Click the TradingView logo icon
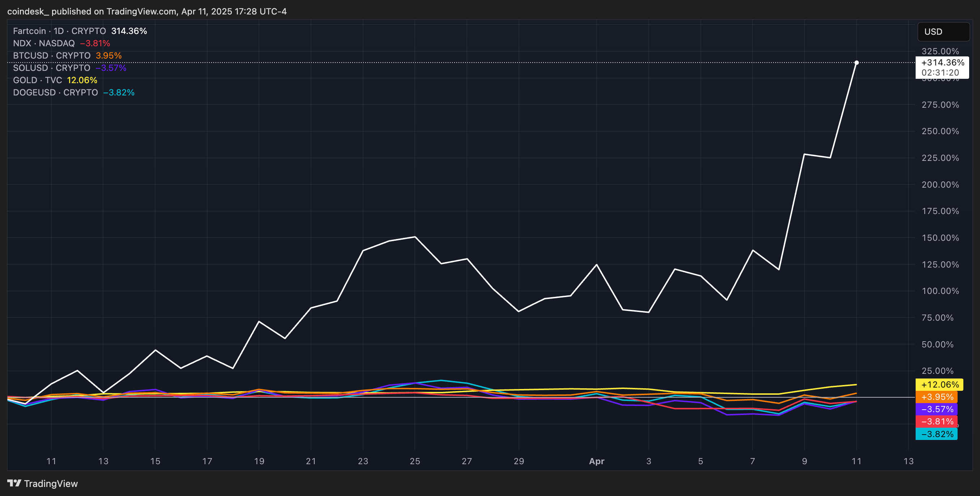The height and width of the screenshot is (496, 980). coord(14,483)
